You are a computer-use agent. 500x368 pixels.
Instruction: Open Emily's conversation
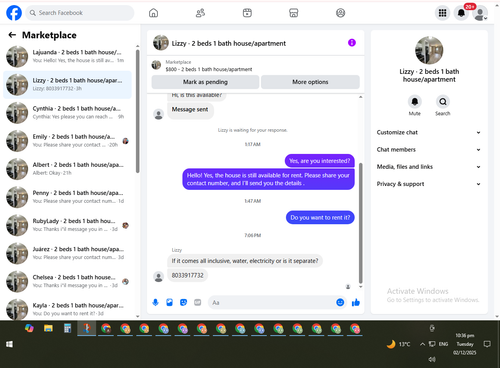click(x=67, y=141)
